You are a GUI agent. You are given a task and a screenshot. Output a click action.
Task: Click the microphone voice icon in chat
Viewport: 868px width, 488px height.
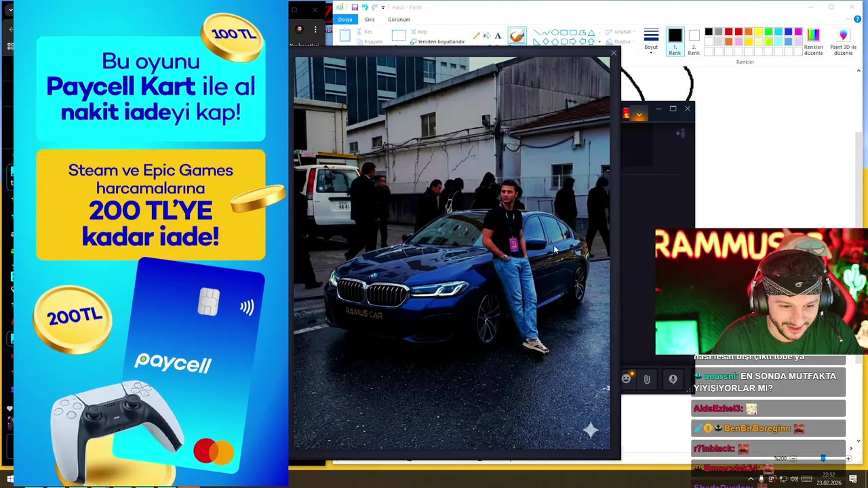[673, 380]
